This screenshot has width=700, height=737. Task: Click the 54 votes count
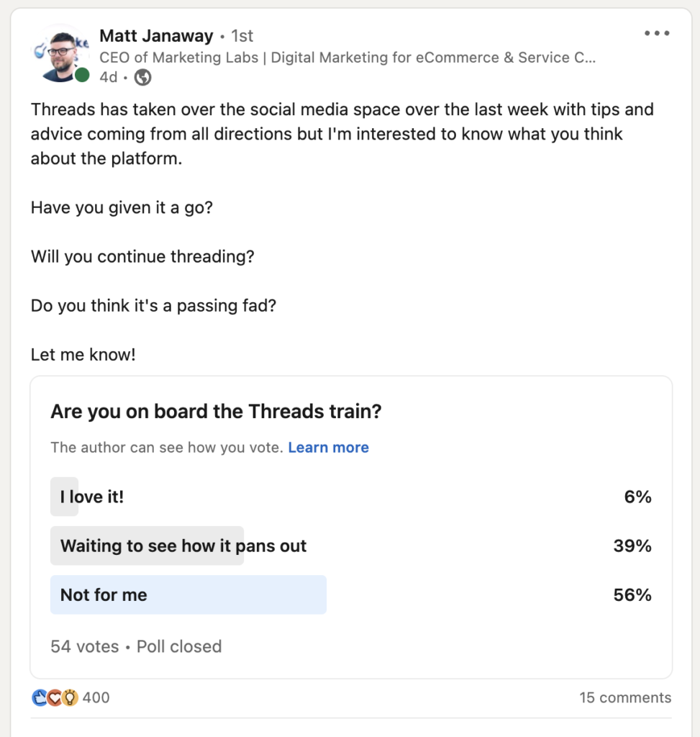click(x=85, y=647)
